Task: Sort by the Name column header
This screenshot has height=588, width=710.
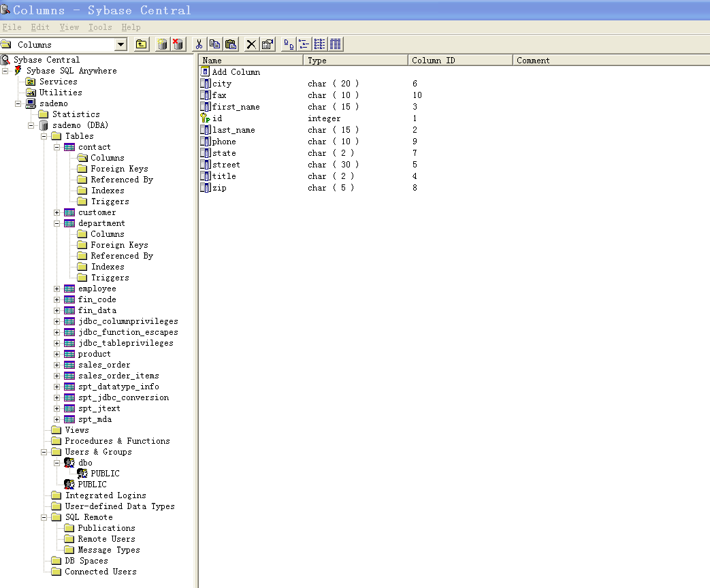Action: pos(251,60)
